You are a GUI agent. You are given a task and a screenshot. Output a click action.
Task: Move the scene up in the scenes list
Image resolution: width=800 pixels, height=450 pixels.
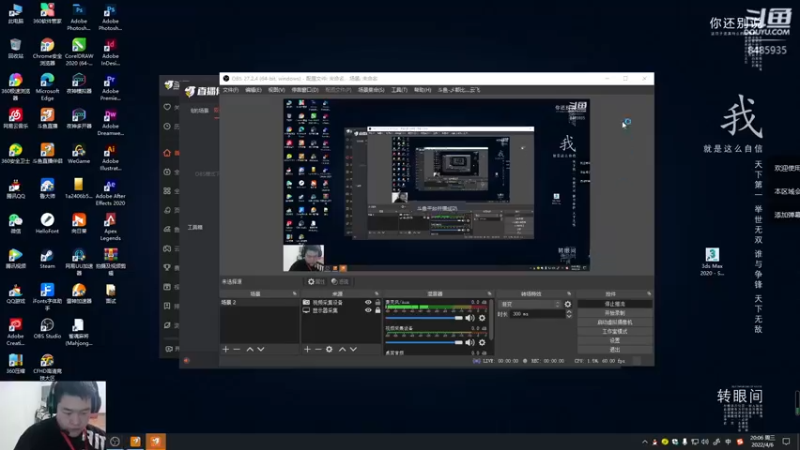[x=250, y=349]
